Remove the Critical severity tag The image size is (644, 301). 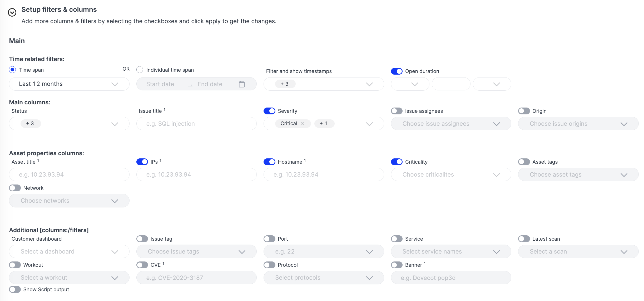[x=302, y=124]
